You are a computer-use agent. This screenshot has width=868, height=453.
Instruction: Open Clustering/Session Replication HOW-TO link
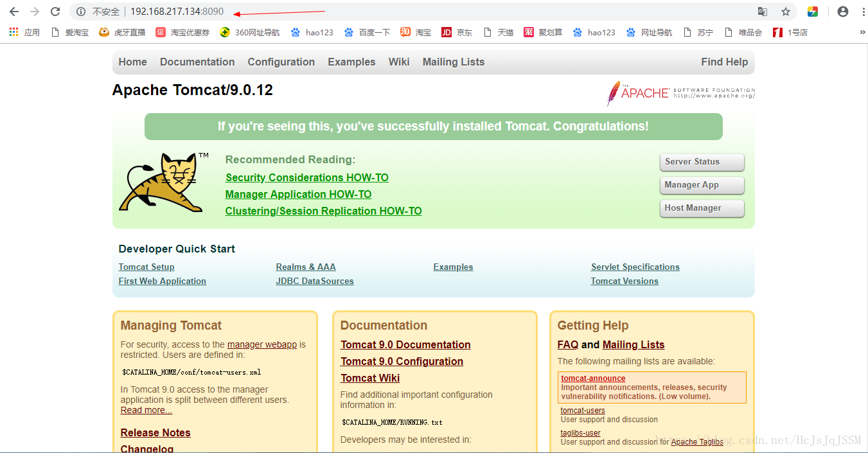coord(323,211)
